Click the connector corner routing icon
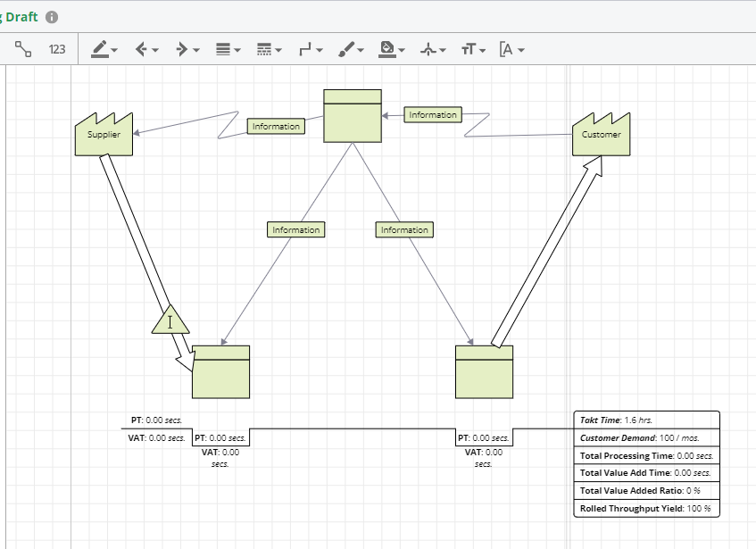The width and height of the screenshot is (756, 549). pos(303,49)
